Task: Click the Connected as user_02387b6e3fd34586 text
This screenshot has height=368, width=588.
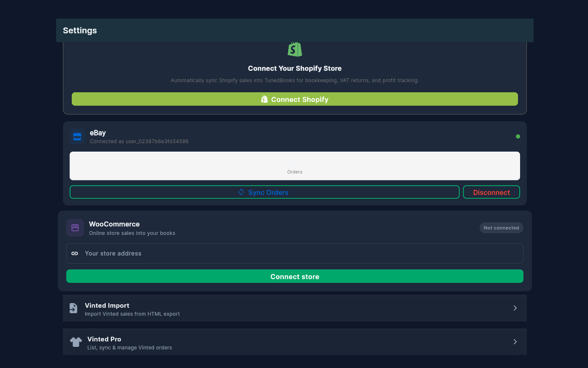Action: (139, 141)
